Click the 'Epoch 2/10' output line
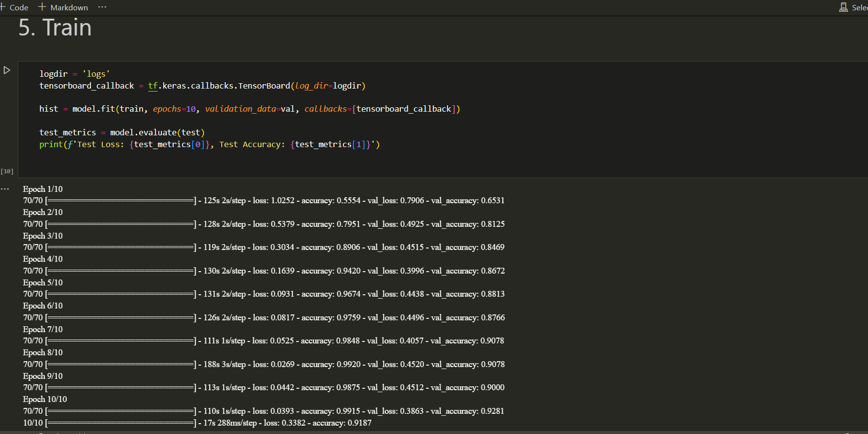Image resolution: width=868 pixels, height=434 pixels. pyautogui.click(x=43, y=212)
